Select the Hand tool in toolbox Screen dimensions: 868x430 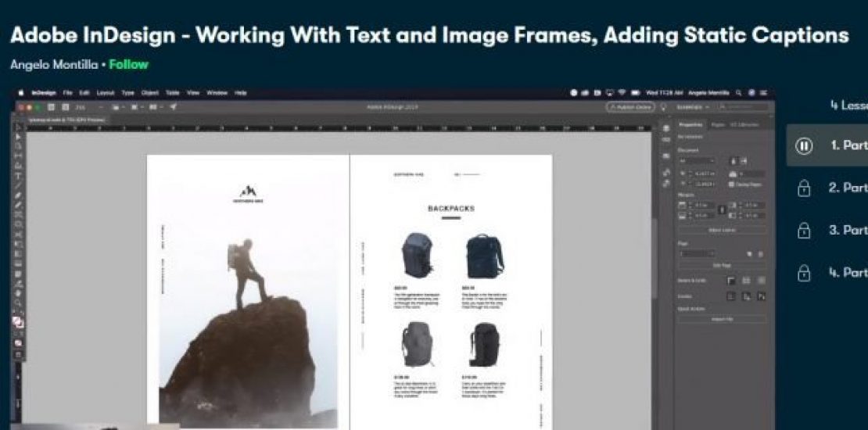point(17,292)
